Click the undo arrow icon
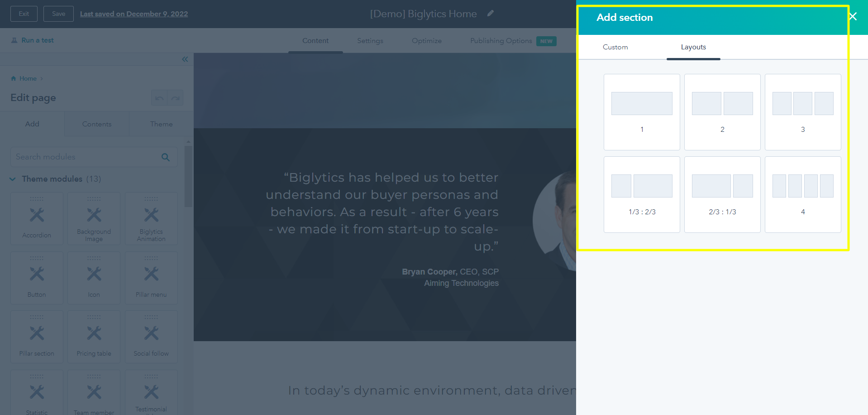The image size is (868, 415). click(159, 98)
